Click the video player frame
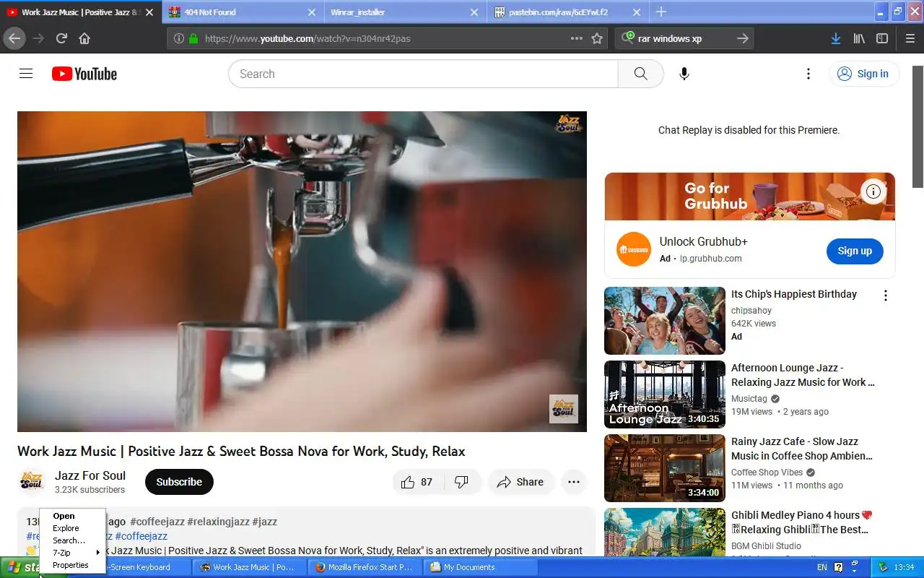The height and width of the screenshot is (578, 924). tap(302, 272)
